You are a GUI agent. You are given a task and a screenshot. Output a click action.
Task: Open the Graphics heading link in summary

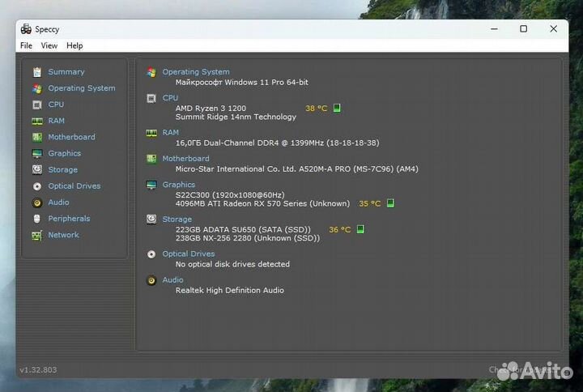(179, 185)
